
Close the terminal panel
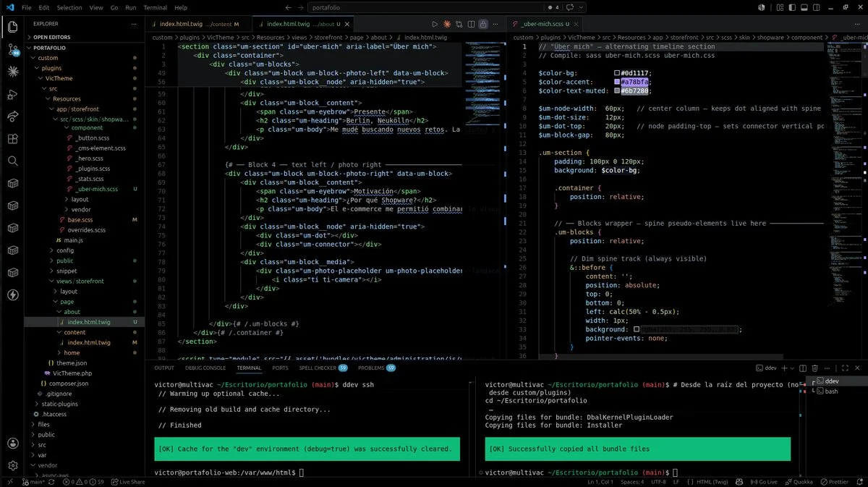tap(856, 368)
